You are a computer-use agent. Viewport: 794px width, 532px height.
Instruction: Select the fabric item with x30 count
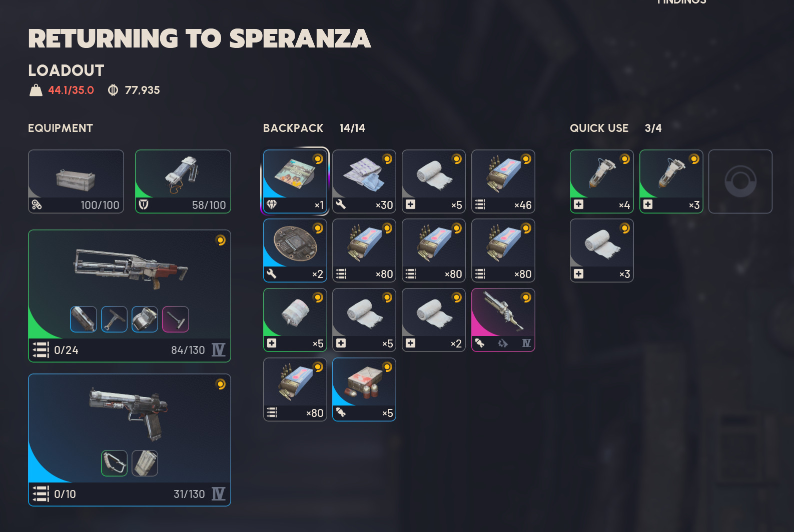click(364, 181)
